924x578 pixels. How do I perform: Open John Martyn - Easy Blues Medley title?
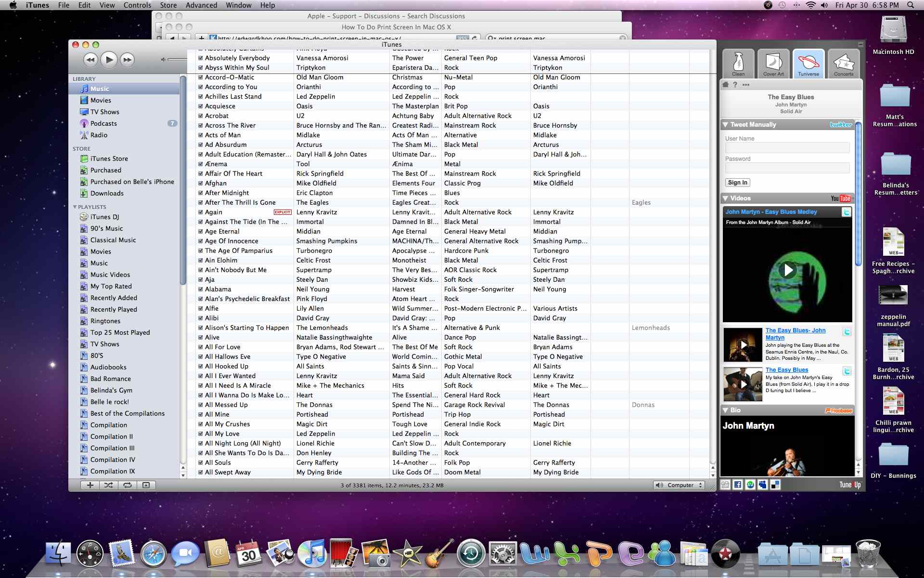(x=771, y=212)
